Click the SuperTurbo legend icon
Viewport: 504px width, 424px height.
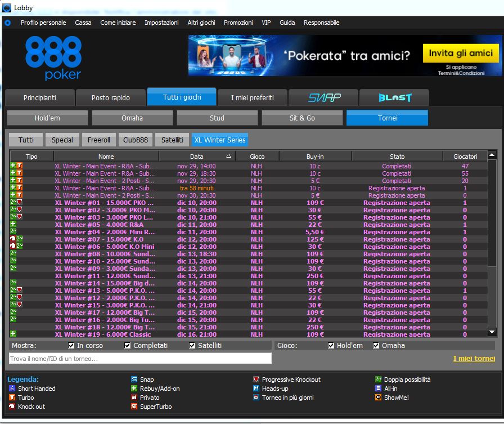click(x=134, y=407)
